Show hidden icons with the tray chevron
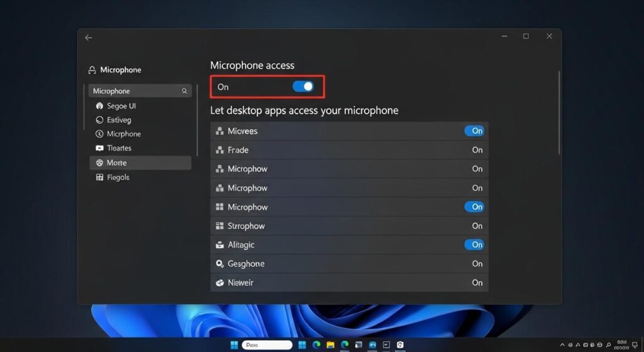The height and width of the screenshot is (352, 644). coord(562,345)
